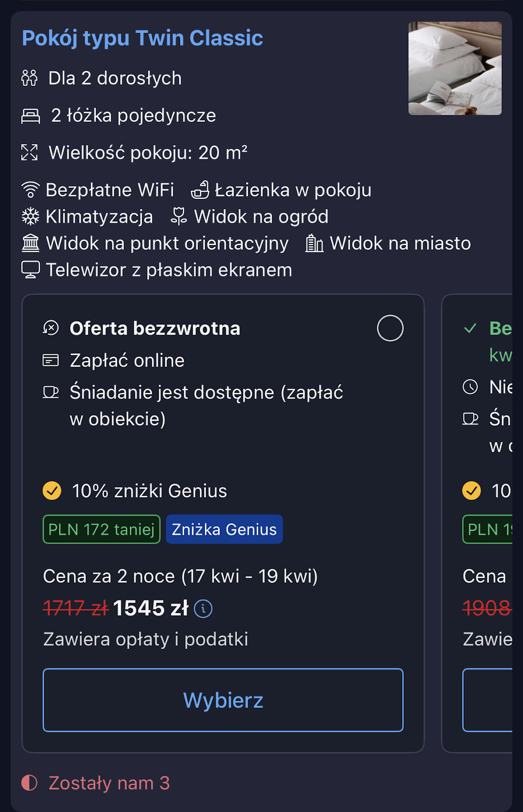Click the Zniżka Genius badge
Image resolution: width=523 pixels, height=812 pixels.
224,529
